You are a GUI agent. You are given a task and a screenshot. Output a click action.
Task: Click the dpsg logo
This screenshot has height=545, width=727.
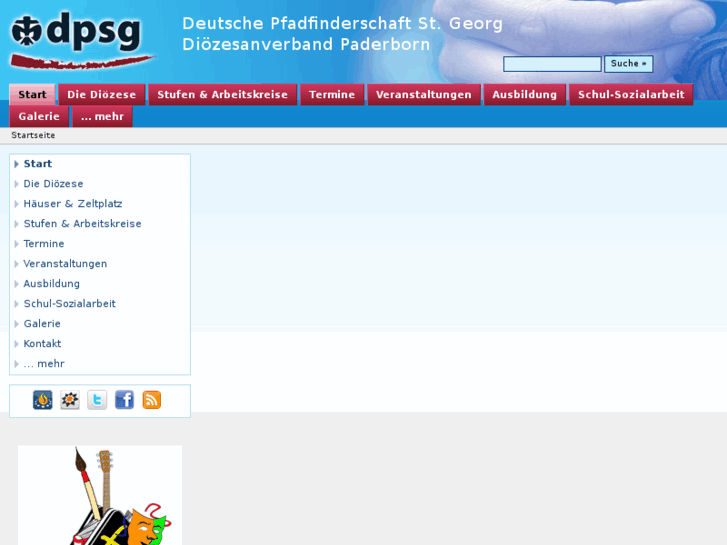tap(81, 40)
